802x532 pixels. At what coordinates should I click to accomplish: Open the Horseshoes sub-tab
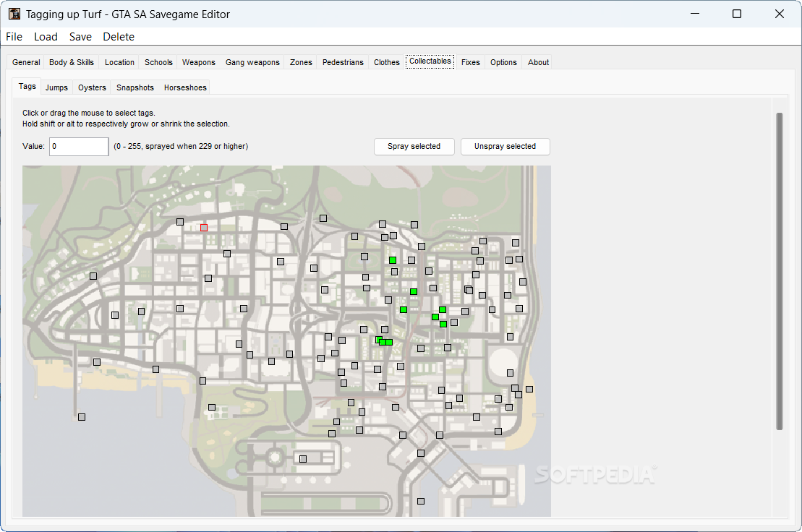pyautogui.click(x=185, y=88)
